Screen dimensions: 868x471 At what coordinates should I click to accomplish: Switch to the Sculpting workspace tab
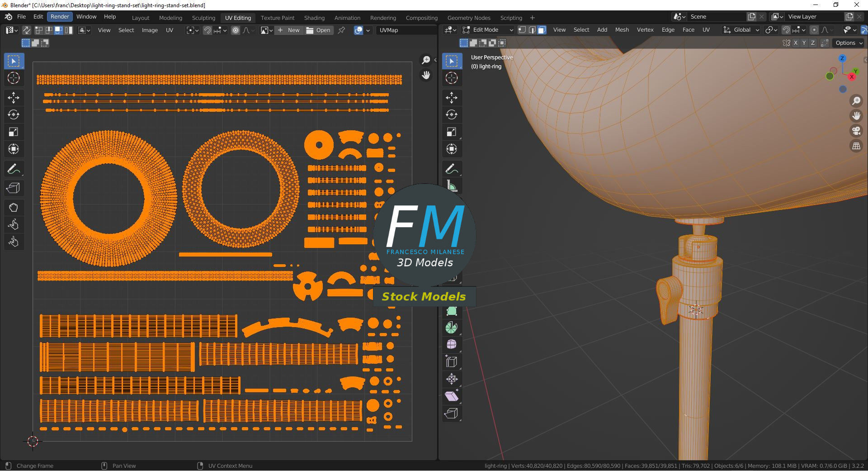pyautogui.click(x=203, y=18)
